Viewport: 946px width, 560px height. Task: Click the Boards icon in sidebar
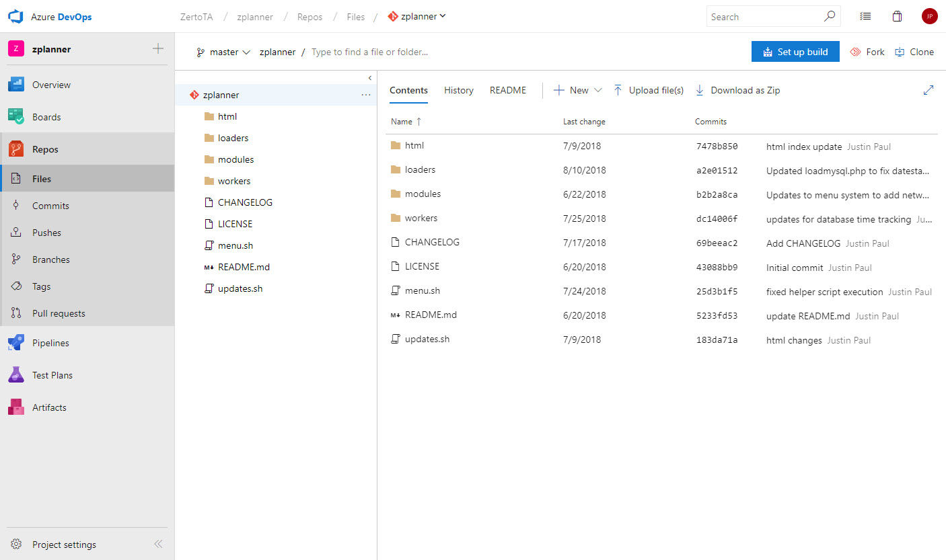(x=16, y=117)
